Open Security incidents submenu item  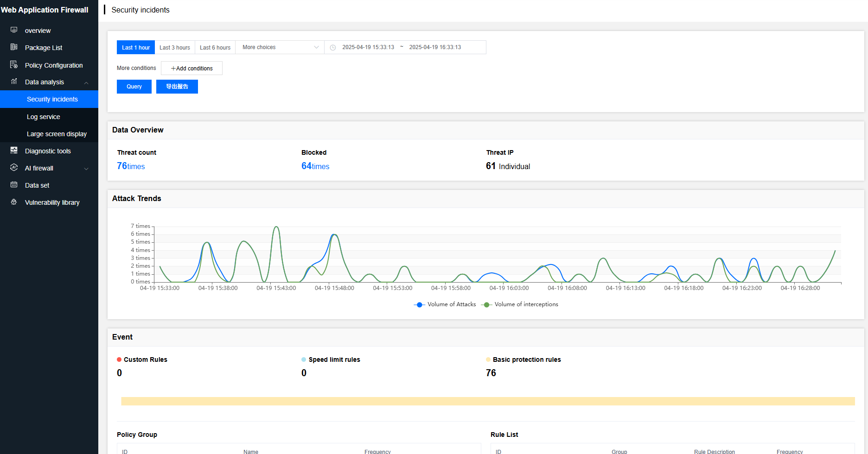[x=49, y=99]
